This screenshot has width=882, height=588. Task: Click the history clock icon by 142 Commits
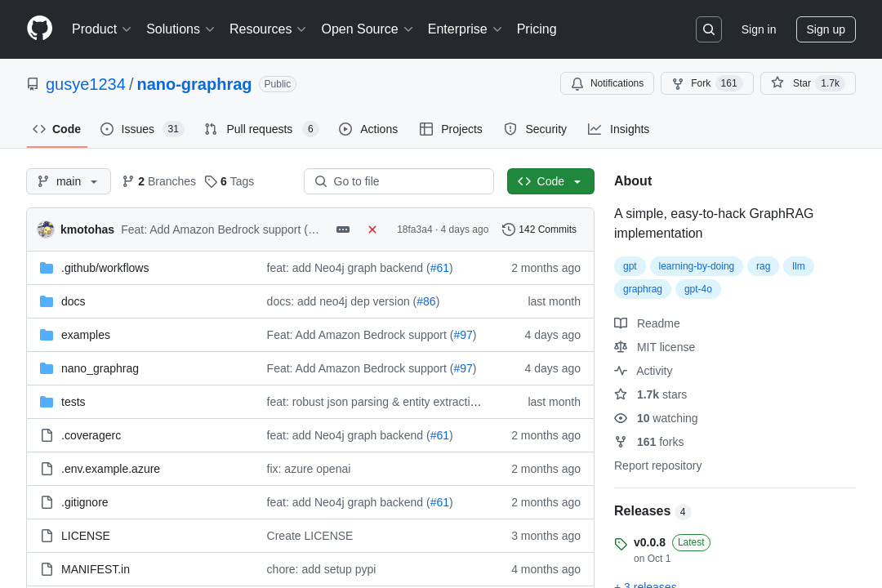508,229
